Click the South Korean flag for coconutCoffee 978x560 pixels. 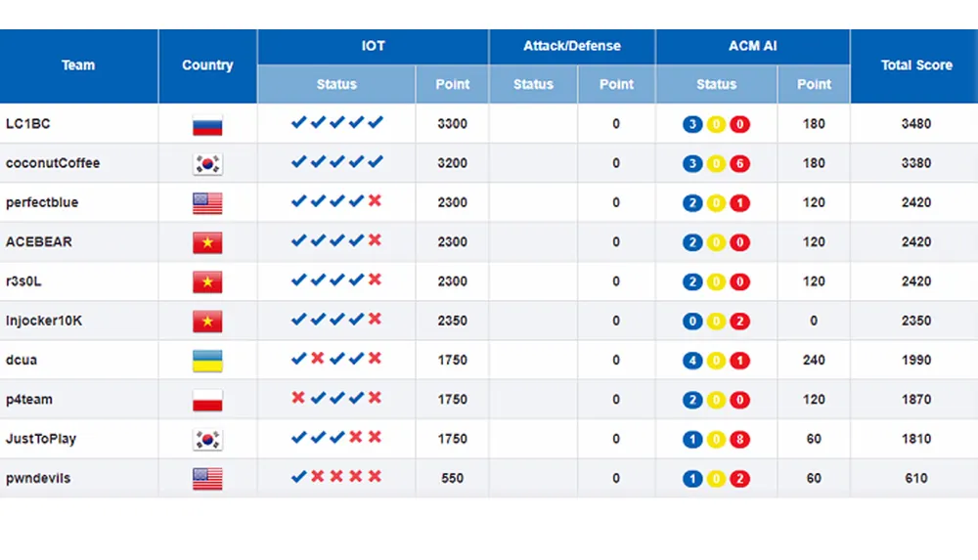207,164
